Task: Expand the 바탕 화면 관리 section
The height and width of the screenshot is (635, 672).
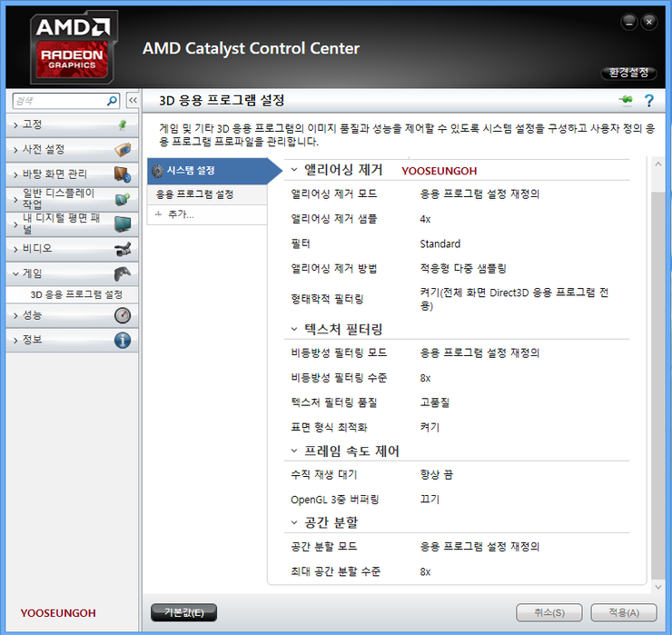Action: (x=15, y=174)
